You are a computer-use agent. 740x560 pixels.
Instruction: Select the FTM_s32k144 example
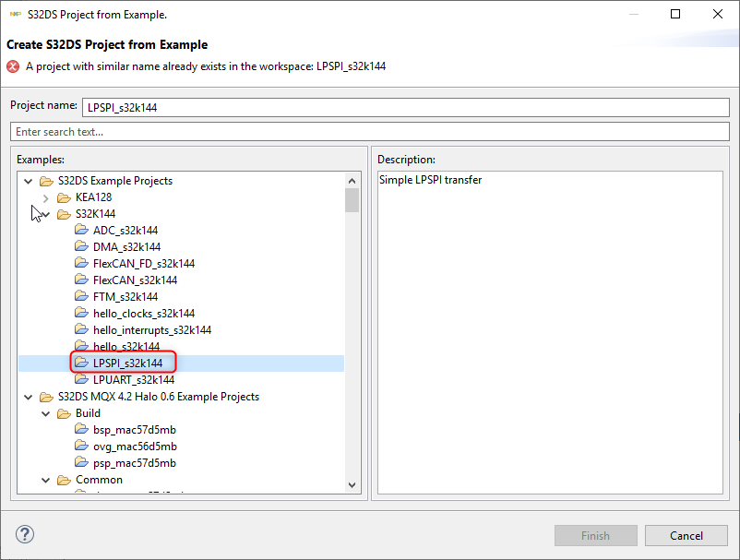click(x=125, y=297)
